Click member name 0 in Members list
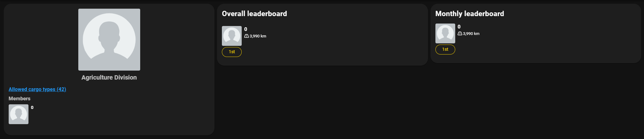The height and width of the screenshot is (139, 644). click(x=32, y=107)
